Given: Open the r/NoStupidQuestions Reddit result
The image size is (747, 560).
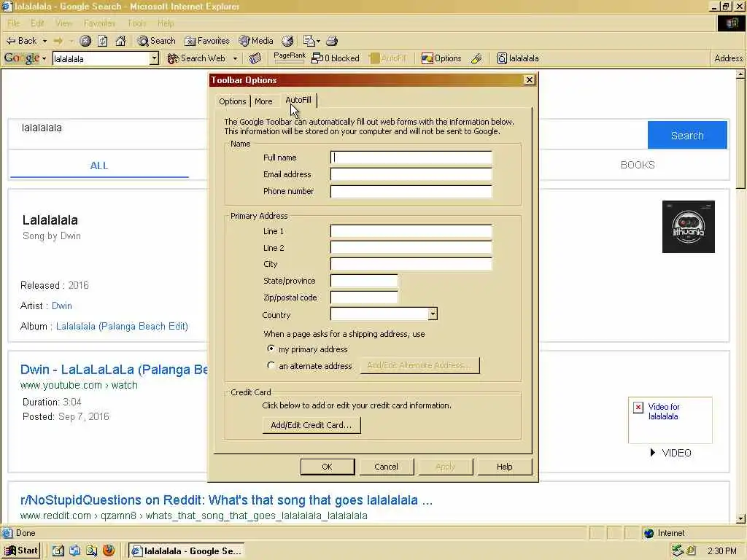Looking at the screenshot, I should (226, 500).
